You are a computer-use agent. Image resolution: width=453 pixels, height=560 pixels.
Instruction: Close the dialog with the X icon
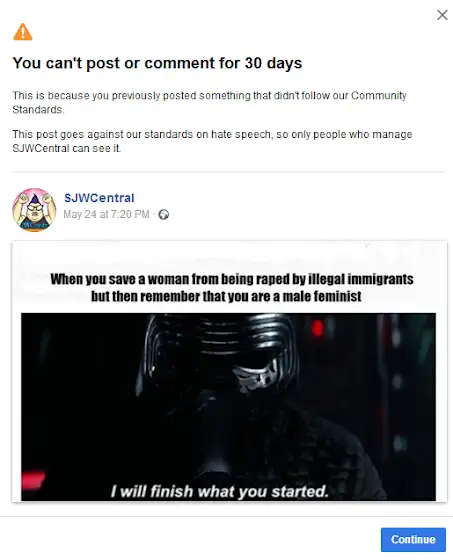coord(442,15)
